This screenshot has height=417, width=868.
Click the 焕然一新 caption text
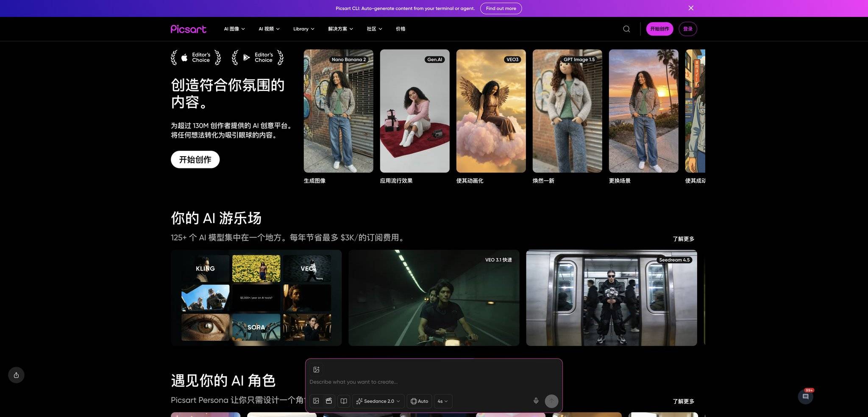(x=543, y=181)
